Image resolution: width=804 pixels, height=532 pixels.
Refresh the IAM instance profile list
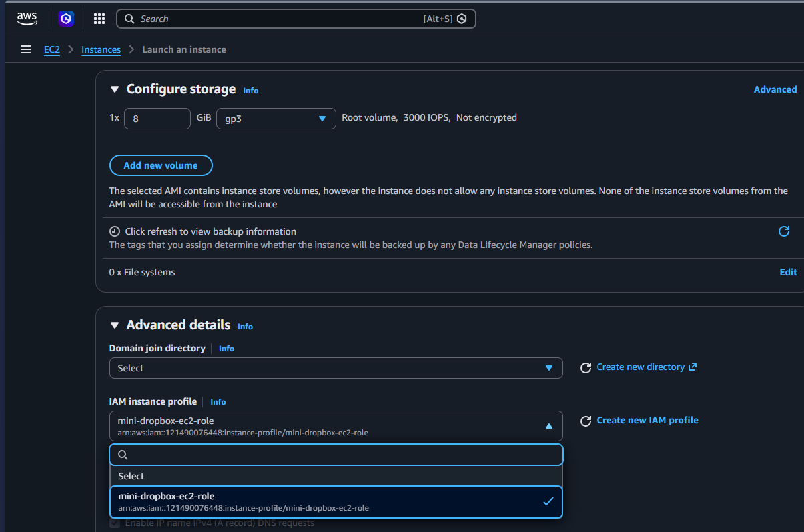tap(586, 421)
